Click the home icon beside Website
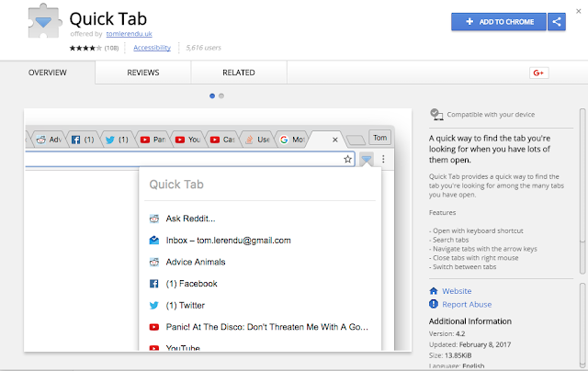Viewport: 588px width, 371px height. (434, 291)
